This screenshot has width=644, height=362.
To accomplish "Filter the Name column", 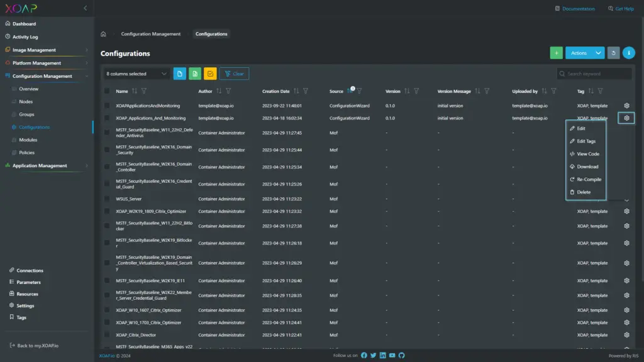I will (x=144, y=91).
